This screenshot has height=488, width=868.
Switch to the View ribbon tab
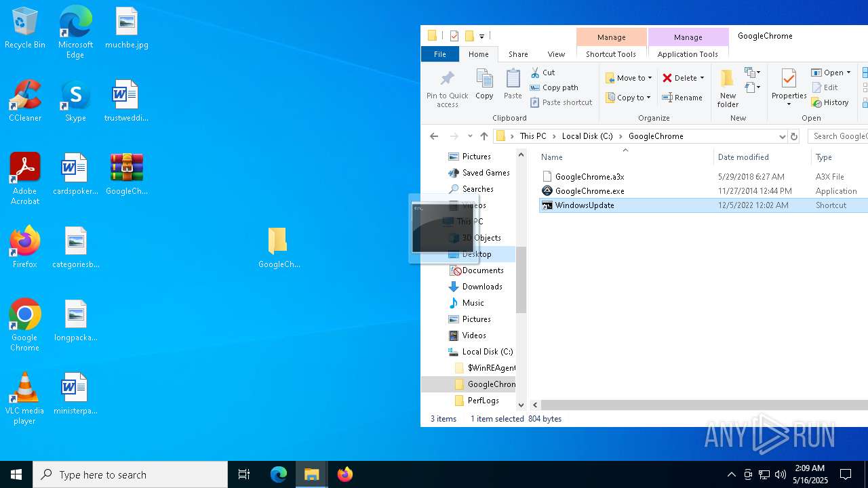pyautogui.click(x=556, y=54)
